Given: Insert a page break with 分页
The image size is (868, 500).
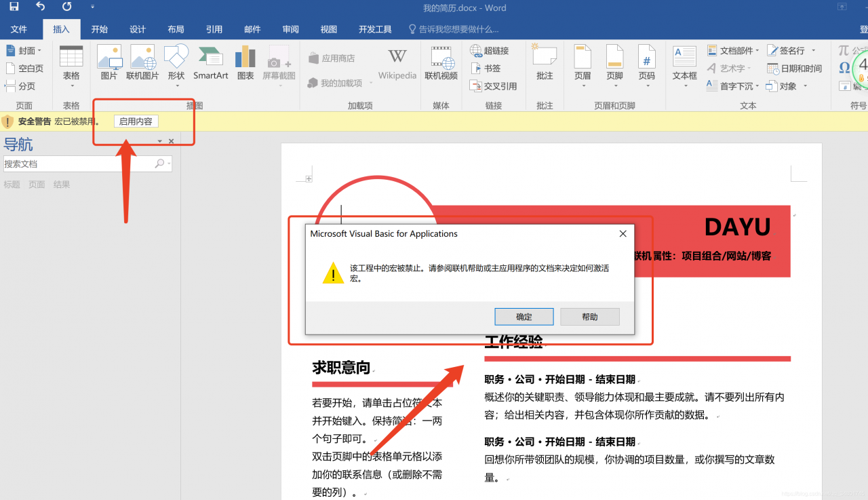Looking at the screenshot, I should (x=20, y=86).
